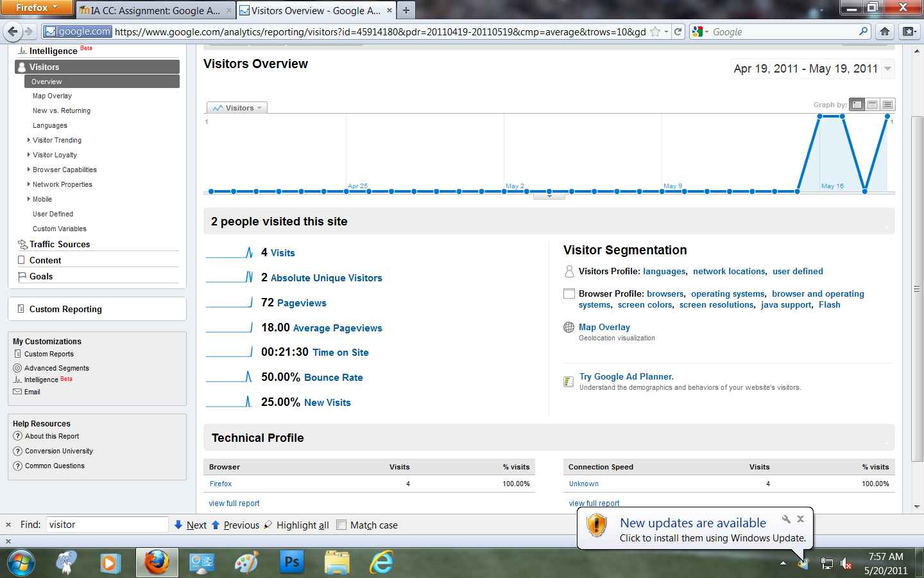Select the month graph view icon
924x578 pixels.
pyautogui.click(x=887, y=105)
